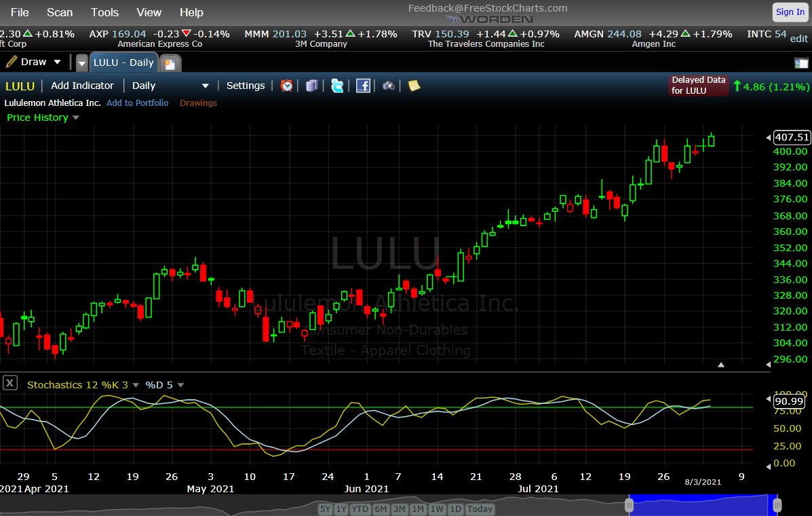Set range to 5Y
The image size is (812, 516).
click(x=325, y=509)
